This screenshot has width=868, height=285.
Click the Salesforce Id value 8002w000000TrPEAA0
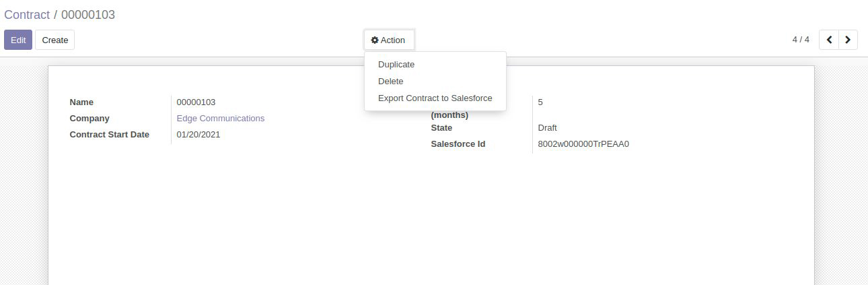(x=583, y=144)
